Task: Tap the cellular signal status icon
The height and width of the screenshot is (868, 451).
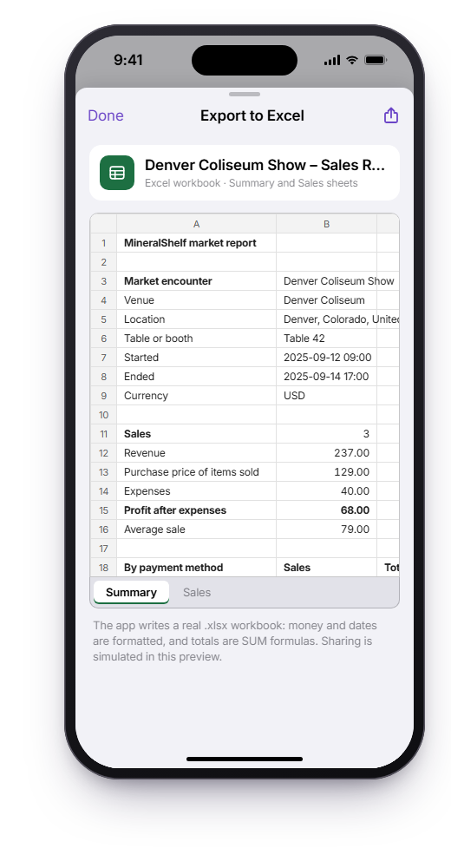Action: click(x=332, y=60)
